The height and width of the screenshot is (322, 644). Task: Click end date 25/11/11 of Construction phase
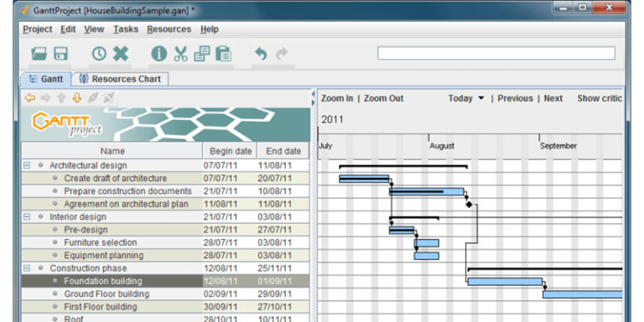pos(275,268)
